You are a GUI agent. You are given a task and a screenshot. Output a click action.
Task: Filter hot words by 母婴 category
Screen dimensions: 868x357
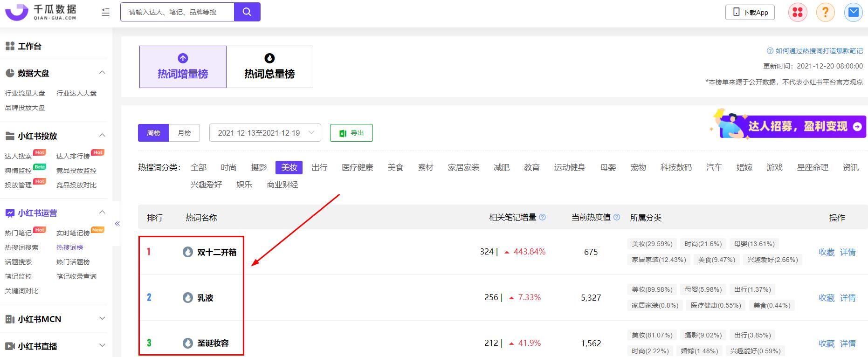(x=608, y=167)
